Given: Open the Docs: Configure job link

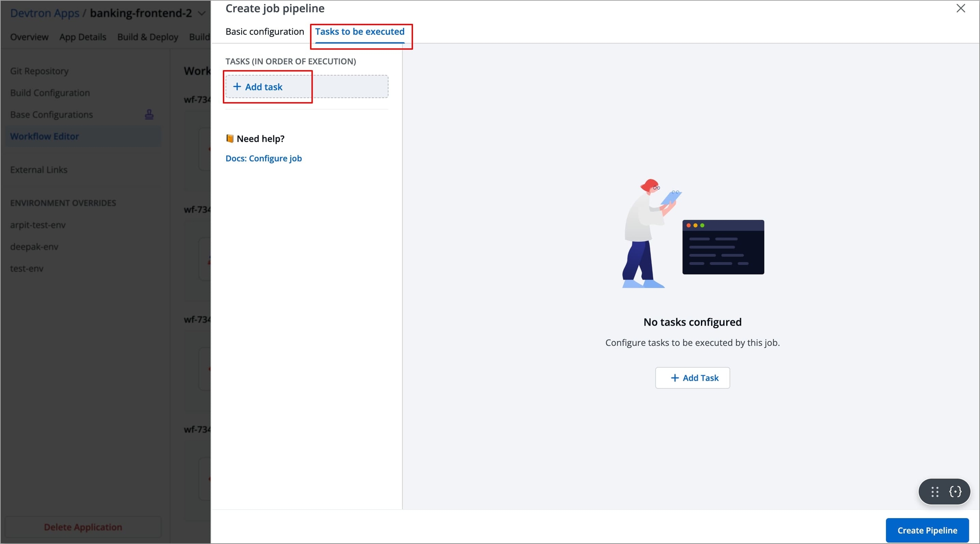Looking at the screenshot, I should [x=263, y=158].
